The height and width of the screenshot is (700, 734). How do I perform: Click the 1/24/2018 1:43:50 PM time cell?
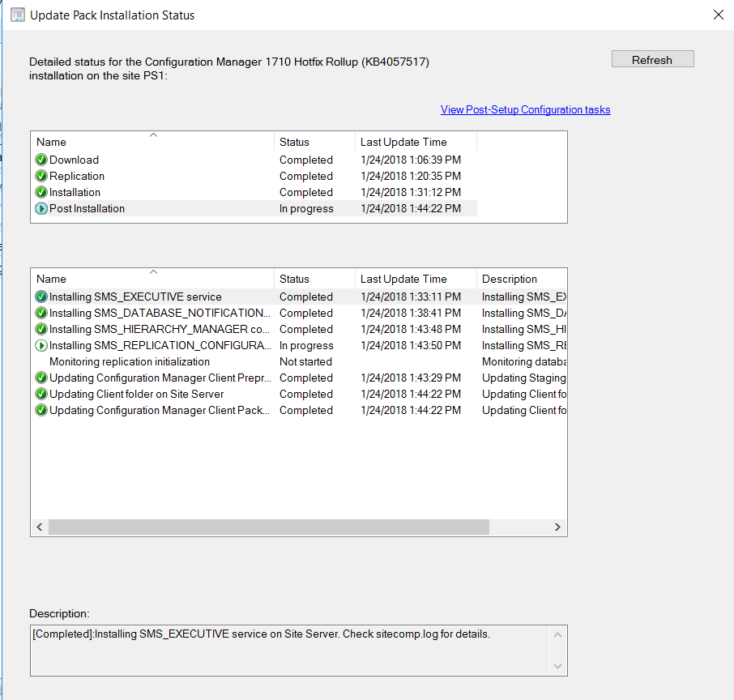(x=411, y=346)
